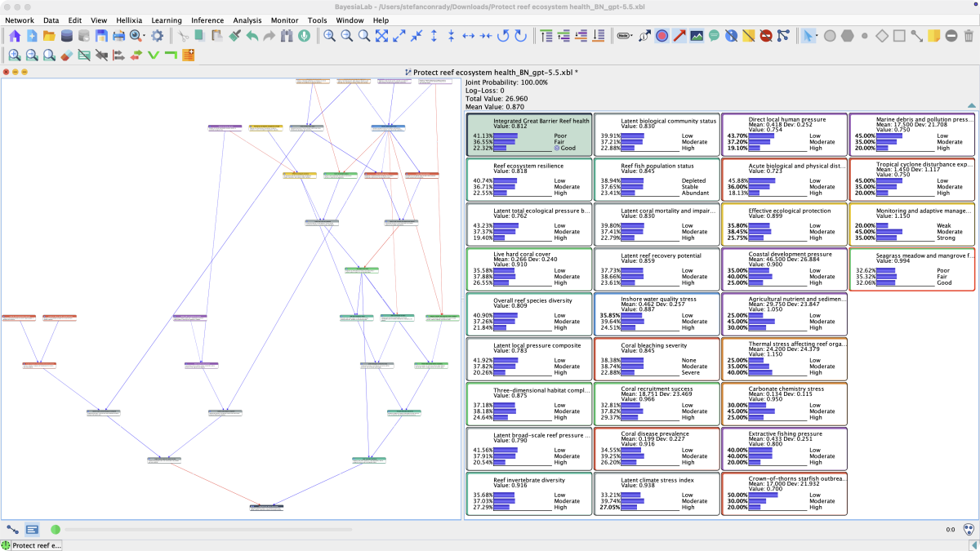Zoom in on monitors with the green magnifier plus
Screen dimensions: 980x551
14,56
